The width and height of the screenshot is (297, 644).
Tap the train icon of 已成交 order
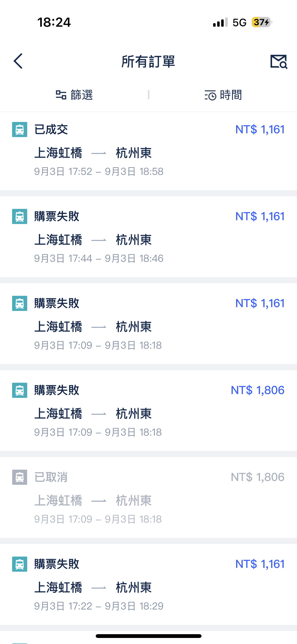20,130
